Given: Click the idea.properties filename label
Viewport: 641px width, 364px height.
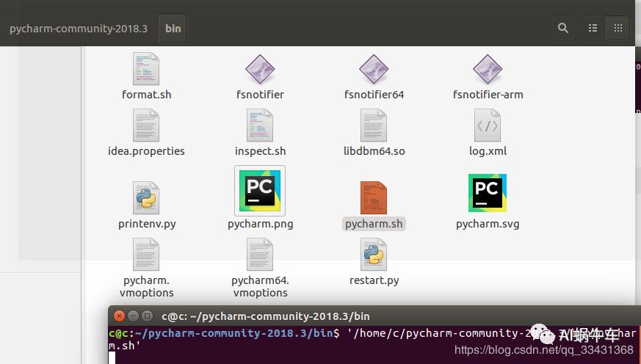Looking at the screenshot, I should (146, 151).
